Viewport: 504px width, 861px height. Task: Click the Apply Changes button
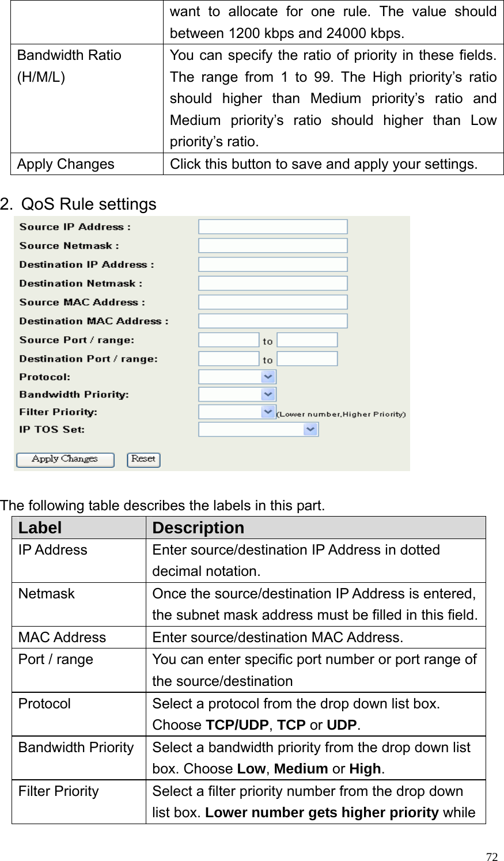(65, 460)
